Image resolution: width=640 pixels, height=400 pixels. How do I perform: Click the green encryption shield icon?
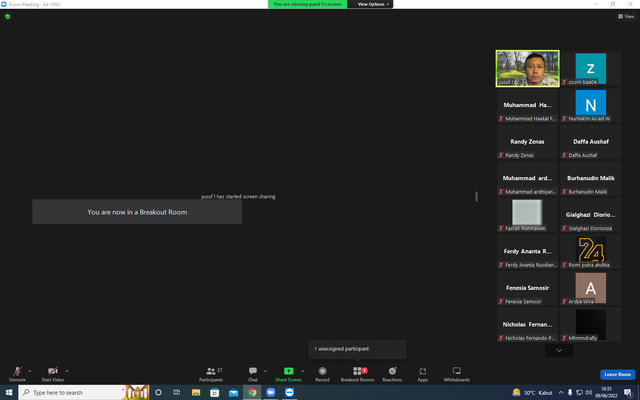(x=7, y=16)
